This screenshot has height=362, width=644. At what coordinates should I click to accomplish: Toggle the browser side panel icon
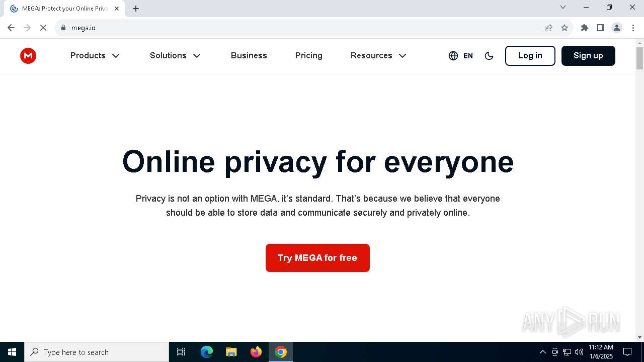(601, 28)
